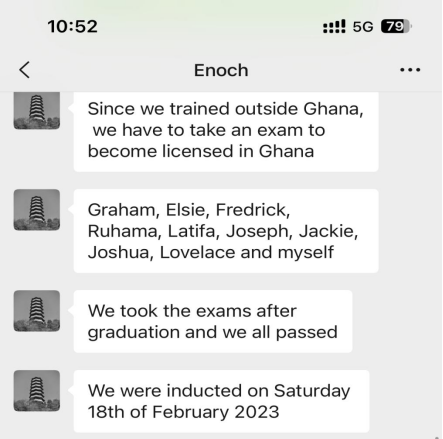Image resolution: width=443 pixels, height=439 pixels.
Task: Tap the avatar beside the 'Graham, Elsie, Fredrick' message
Action: [37, 210]
